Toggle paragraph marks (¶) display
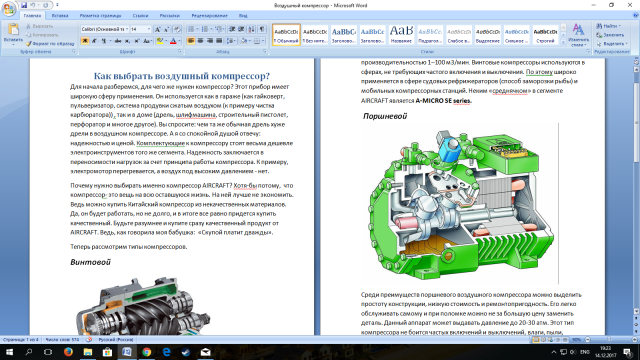Screen dimensions: 640x360 (x=262, y=29)
